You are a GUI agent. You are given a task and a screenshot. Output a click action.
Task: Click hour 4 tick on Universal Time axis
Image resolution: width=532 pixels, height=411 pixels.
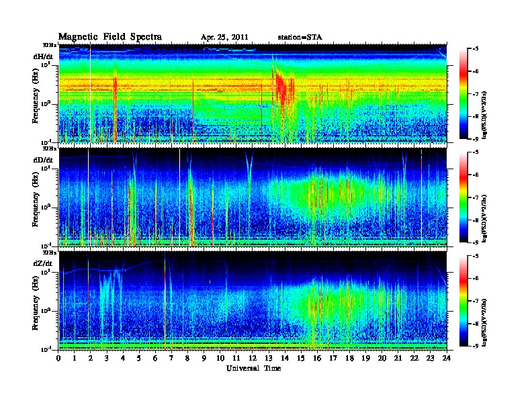point(123,358)
